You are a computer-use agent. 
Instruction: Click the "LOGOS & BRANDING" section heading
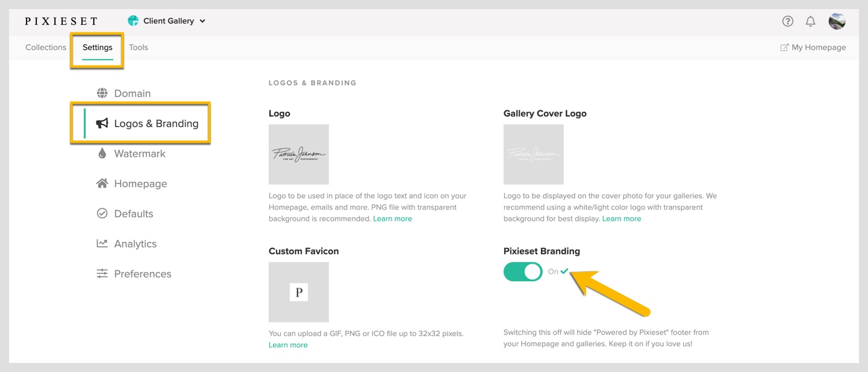(x=313, y=83)
